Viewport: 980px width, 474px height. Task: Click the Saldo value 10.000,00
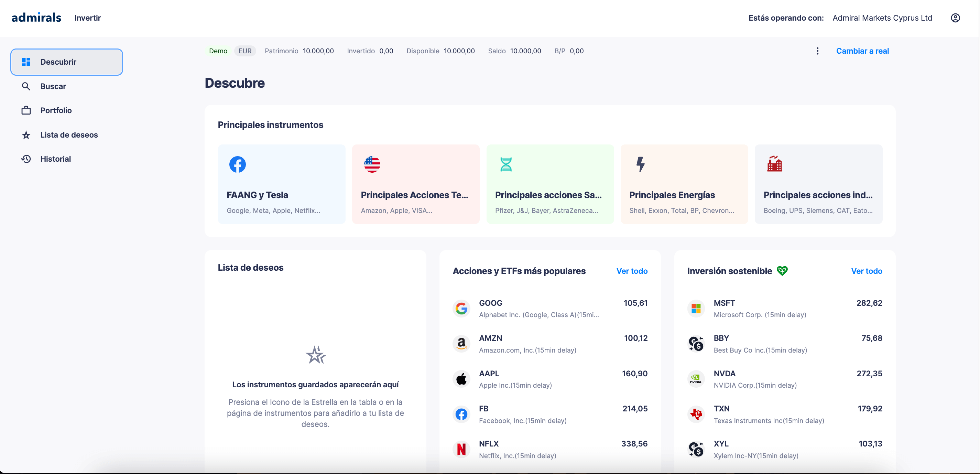coord(525,51)
